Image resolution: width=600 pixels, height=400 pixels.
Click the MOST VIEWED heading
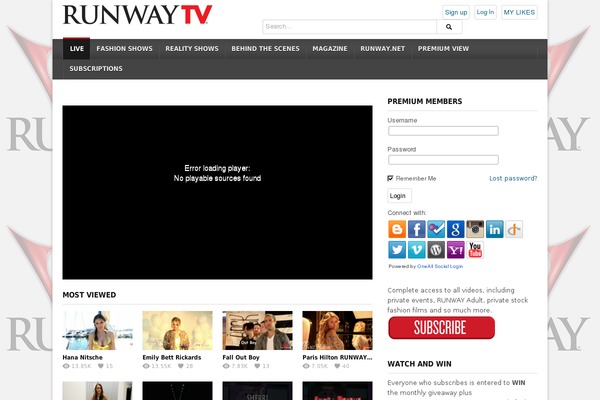pyautogui.click(x=89, y=295)
